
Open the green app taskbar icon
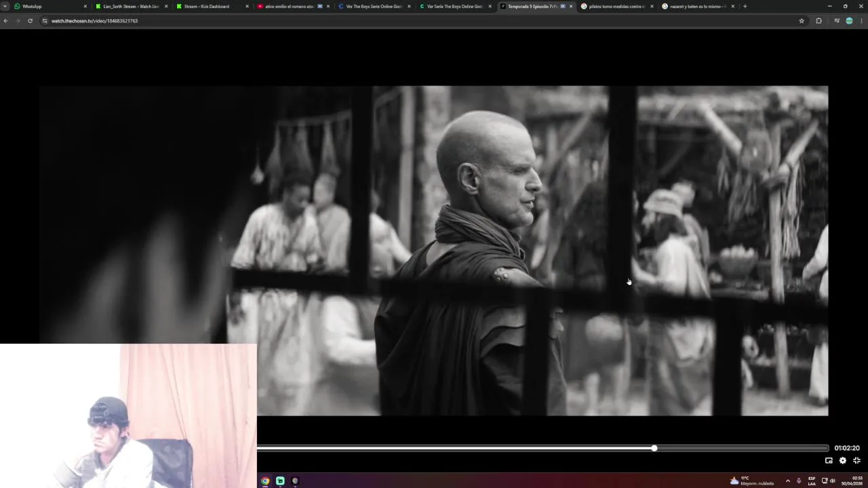point(280,481)
